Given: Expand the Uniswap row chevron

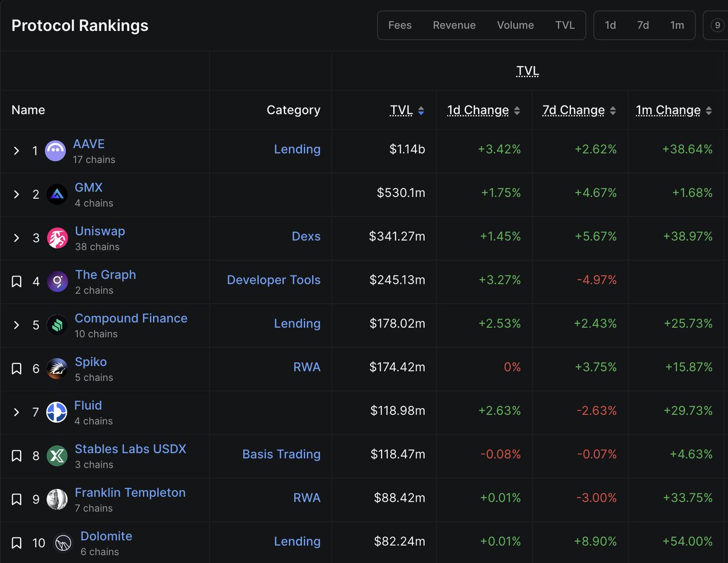Looking at the screenshot, I should (x=17, y=238).
